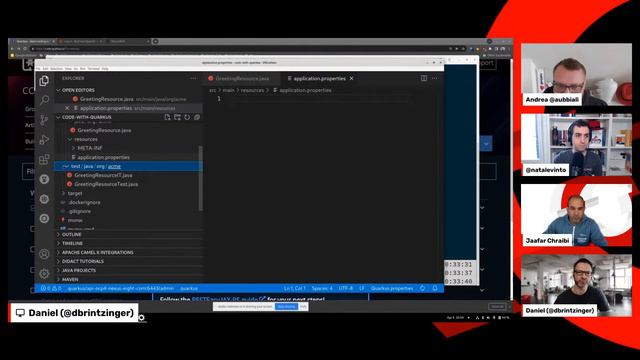This screenshot has height=360, width=640.
Task: Open the Manage gear in activity bar
Action: coord(44,273)
